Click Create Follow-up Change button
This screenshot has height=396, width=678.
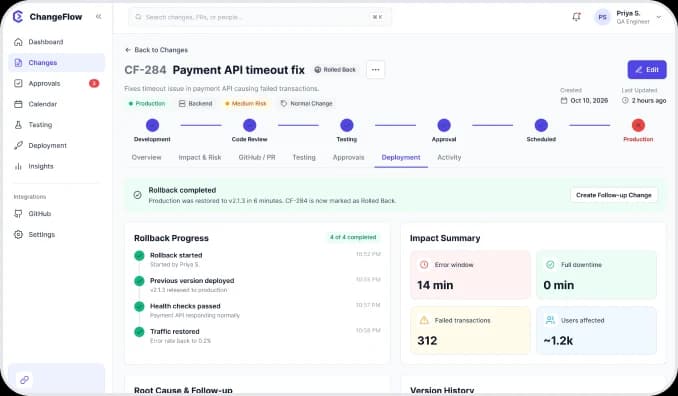614,195
